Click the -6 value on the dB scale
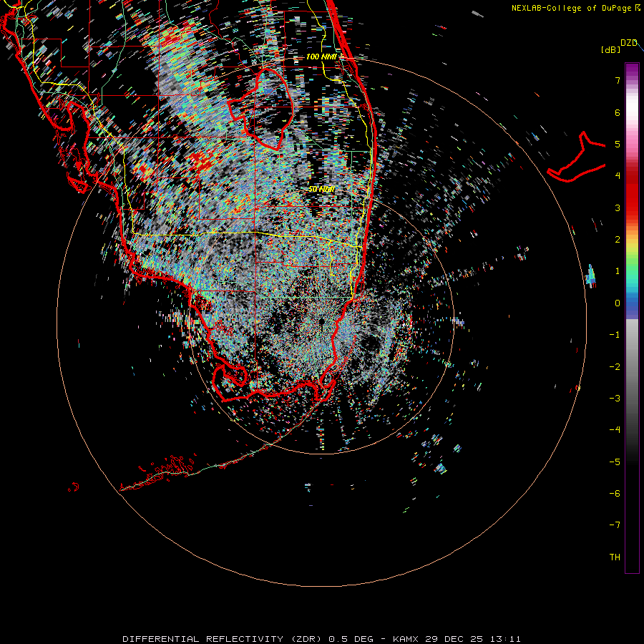 tap(615, 494)
